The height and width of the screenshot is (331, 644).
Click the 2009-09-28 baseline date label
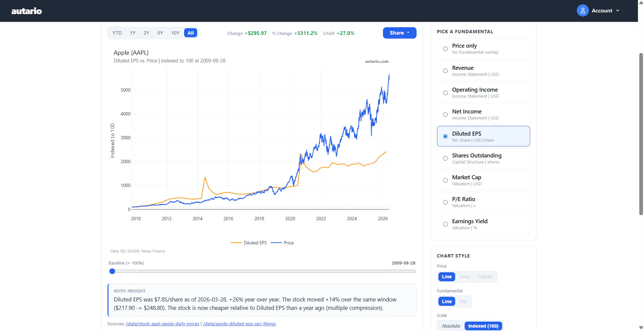[403, 263]
